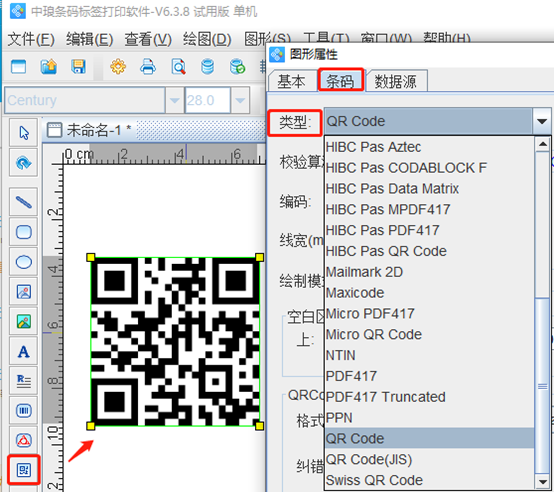The image size is (554, 492).
Task: Choose Micro PDF417 barcode type
Action: (429, 314)
